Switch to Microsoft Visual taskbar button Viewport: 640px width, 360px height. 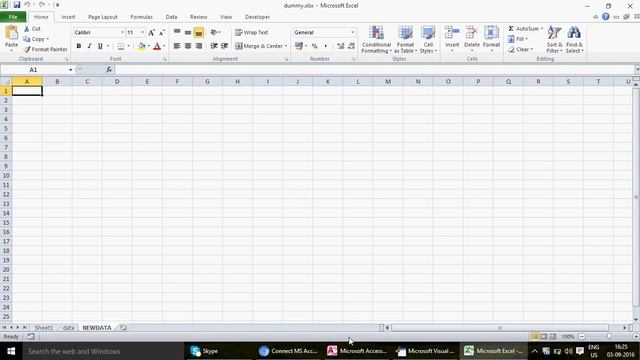(x=425, y=351)
